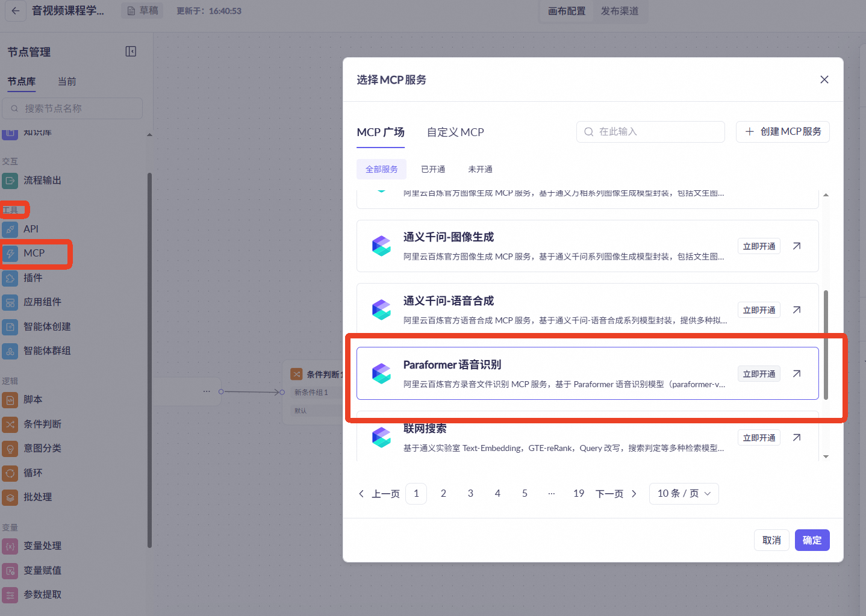866x616 pixels.
Task: Click the 条件判断 node on canvas
Action: 313,393
